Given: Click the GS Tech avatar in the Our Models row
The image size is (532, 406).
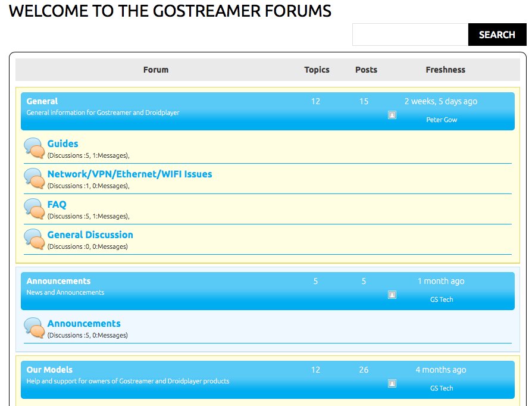Looking at the screenshot, I should click(392, 383).
